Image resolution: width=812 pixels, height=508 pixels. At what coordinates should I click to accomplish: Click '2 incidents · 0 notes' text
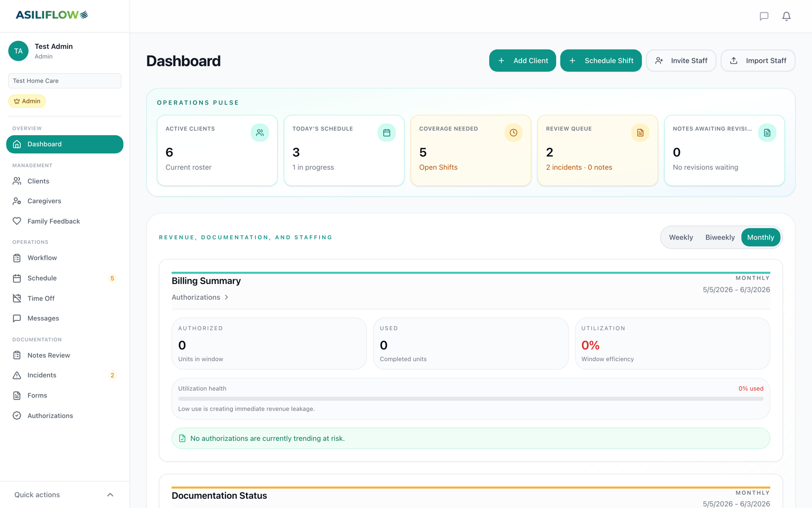(x=579, y=167)
